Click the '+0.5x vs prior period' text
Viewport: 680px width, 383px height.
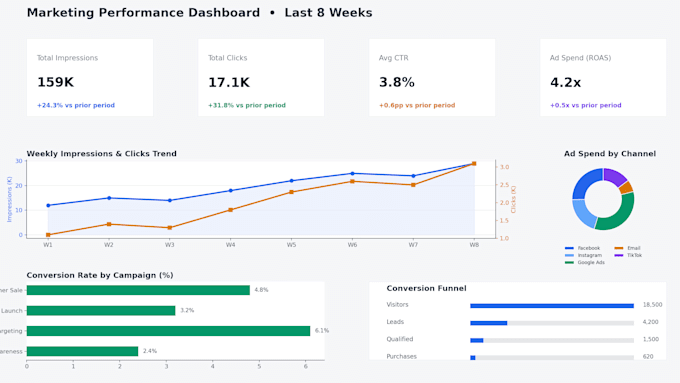(x=586, y=105)
